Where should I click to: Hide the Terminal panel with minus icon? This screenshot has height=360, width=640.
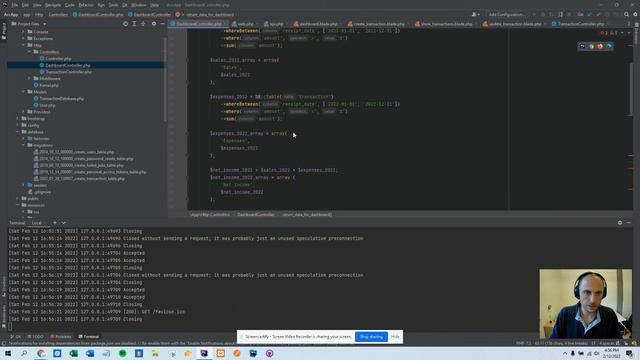pyautogui.click(x=629, y=223)
